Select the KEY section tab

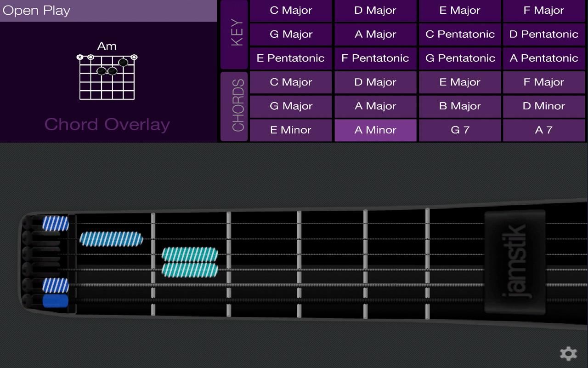234,34
